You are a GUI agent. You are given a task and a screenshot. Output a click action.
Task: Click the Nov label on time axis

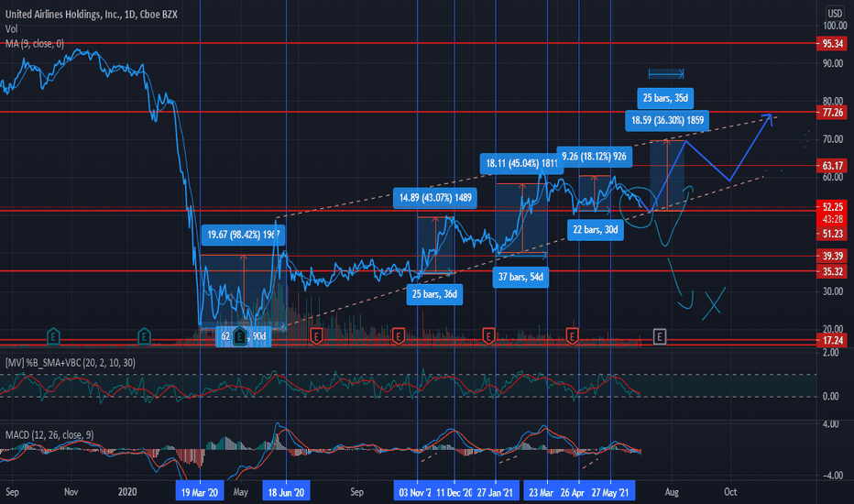[x=71, y=492]
